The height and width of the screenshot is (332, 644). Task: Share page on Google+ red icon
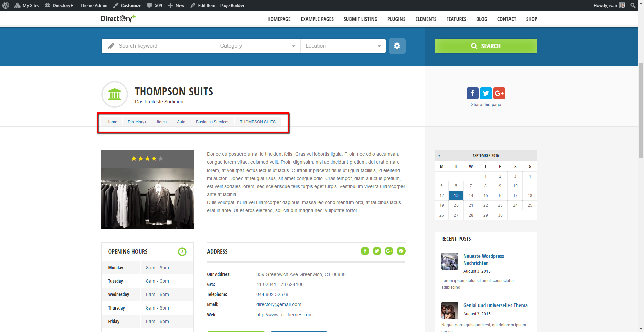499,93
